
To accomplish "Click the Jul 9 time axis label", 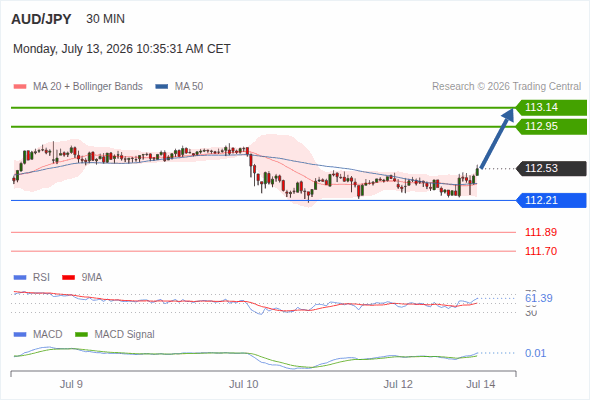I will 71,384.
